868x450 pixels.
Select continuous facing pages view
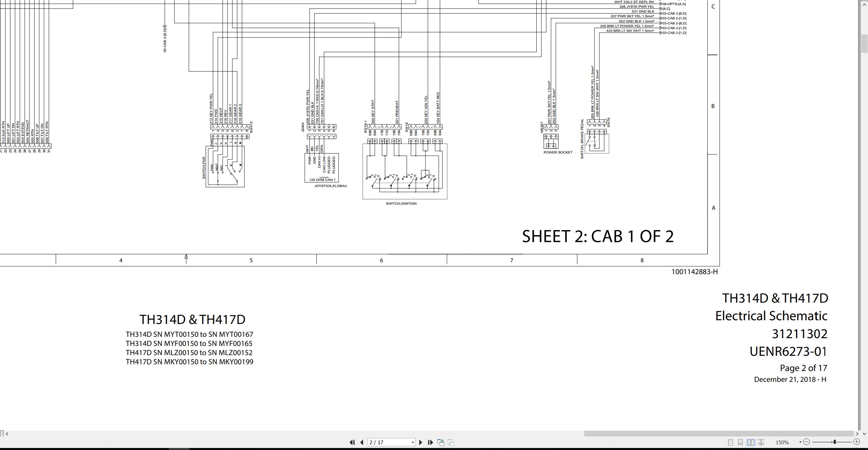pyautogui.click(x=761, y=442)
